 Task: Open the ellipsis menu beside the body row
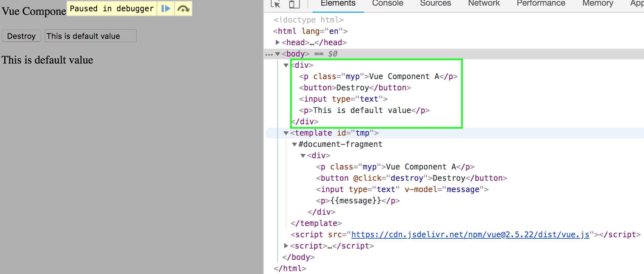(269, 54)
